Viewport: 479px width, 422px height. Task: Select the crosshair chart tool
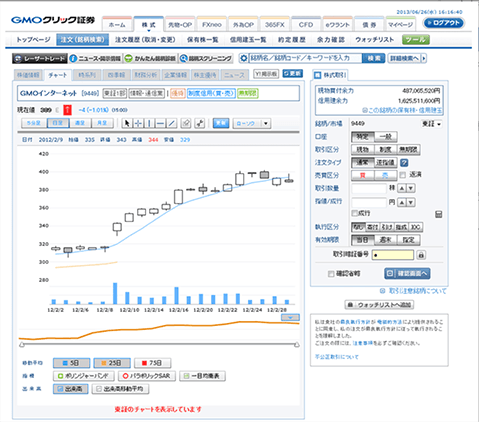coord(138,124)
